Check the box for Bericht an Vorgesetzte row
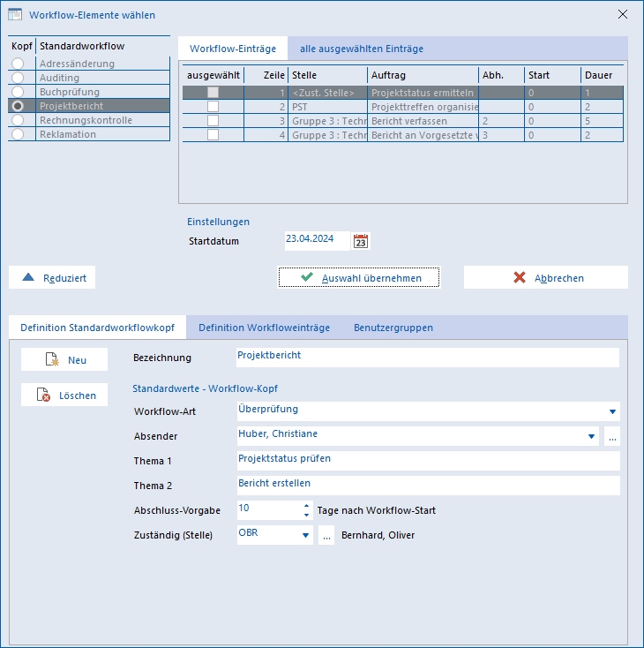The height and width of the screenshot is (648, 644). tap(213, 135)
